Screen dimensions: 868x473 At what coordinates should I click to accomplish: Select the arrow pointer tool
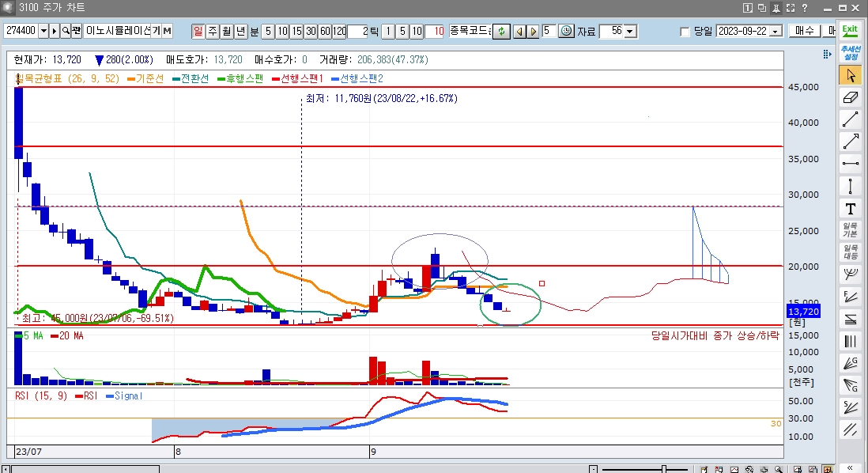click(851, 76)
